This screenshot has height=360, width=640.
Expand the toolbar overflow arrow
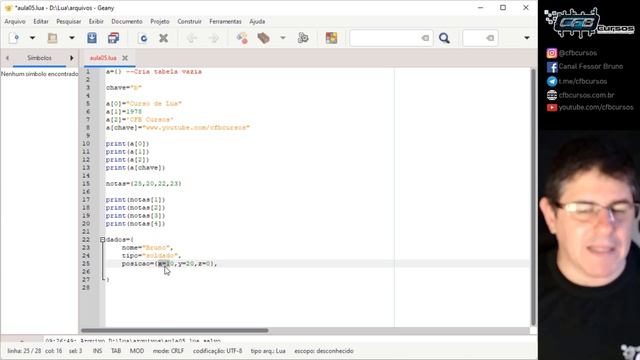pyautogui.click(x=527, y=38)
